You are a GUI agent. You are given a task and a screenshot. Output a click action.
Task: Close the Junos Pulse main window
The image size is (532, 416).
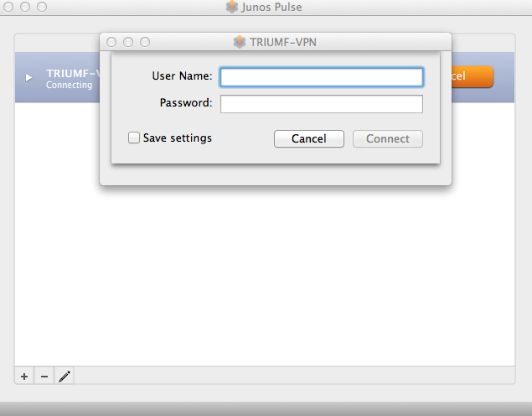click(x=8, y=7)
